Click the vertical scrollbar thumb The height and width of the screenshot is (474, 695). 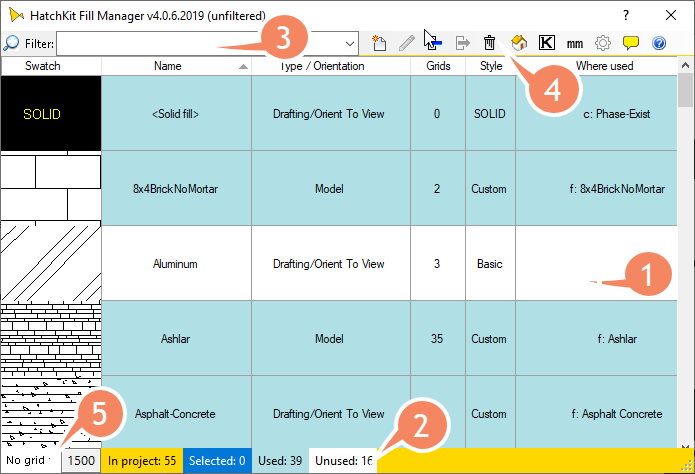tap(685, 90)
